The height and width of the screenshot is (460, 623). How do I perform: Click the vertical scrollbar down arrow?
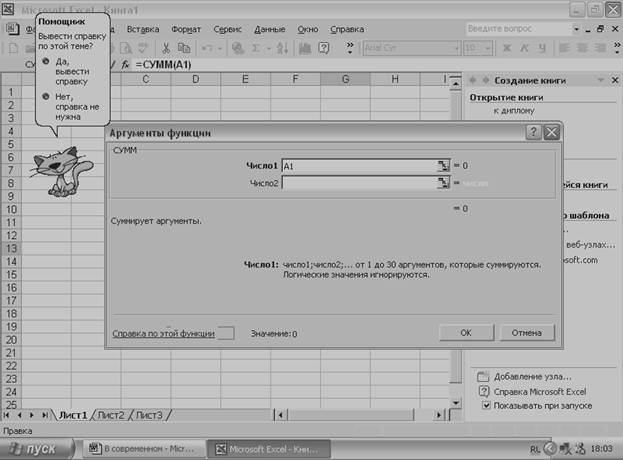coord(456,402)
